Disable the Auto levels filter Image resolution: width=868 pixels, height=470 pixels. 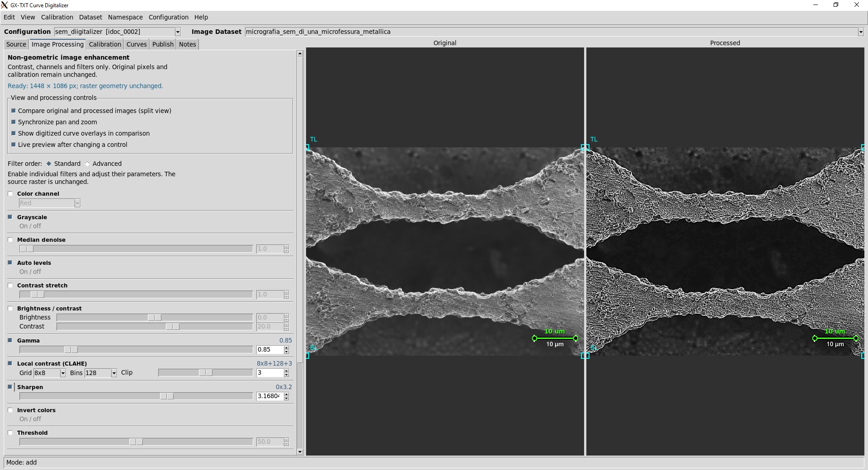click(x=10, y=263)
